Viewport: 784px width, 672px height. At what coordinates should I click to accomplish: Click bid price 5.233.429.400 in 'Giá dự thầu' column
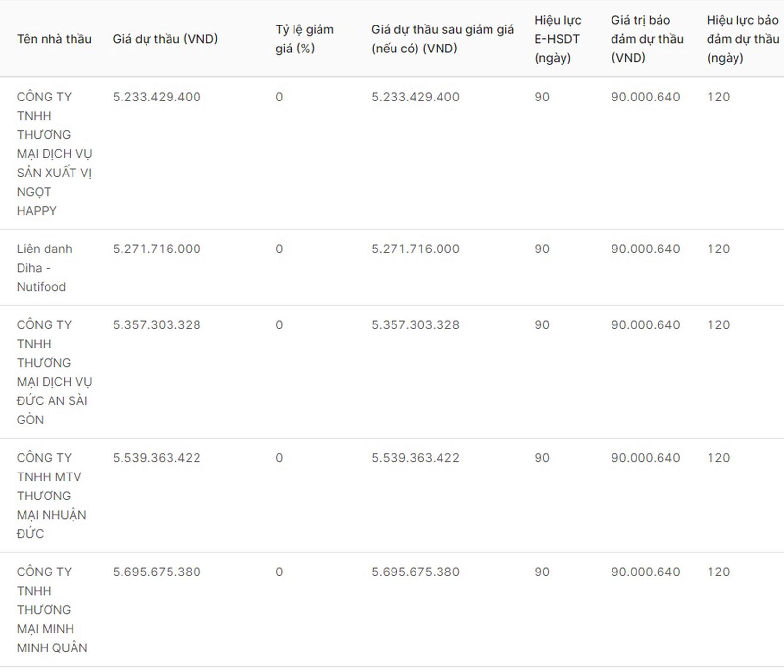[157, 97]
